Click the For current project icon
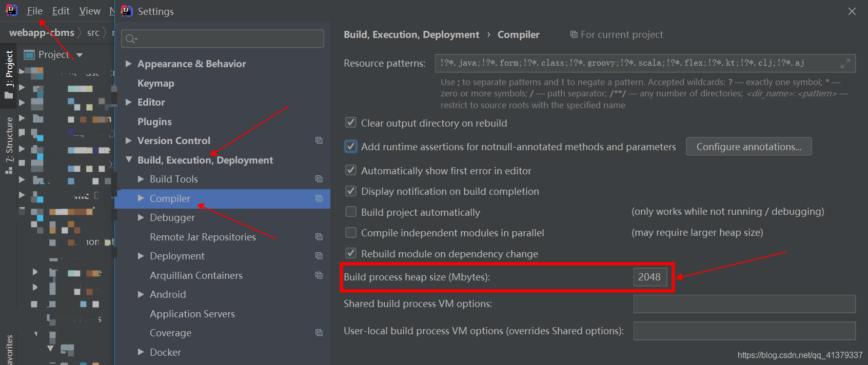The height and width of the screenshot is (365, 868). pos(574,34)
